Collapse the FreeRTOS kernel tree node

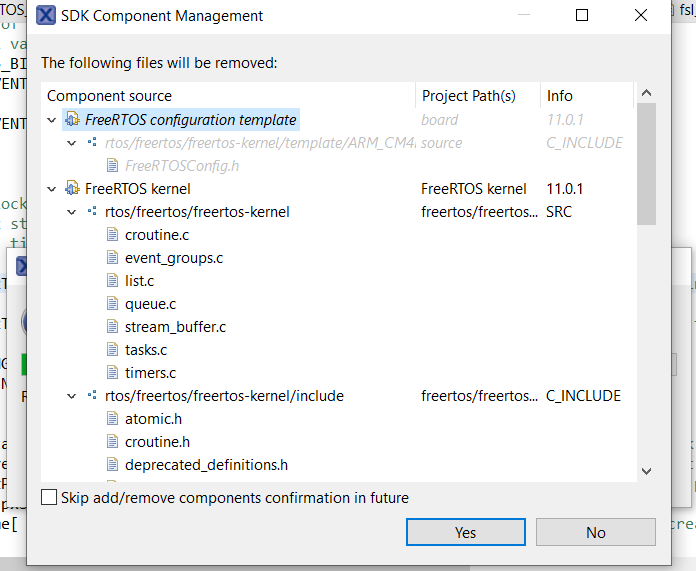point(52,188)
